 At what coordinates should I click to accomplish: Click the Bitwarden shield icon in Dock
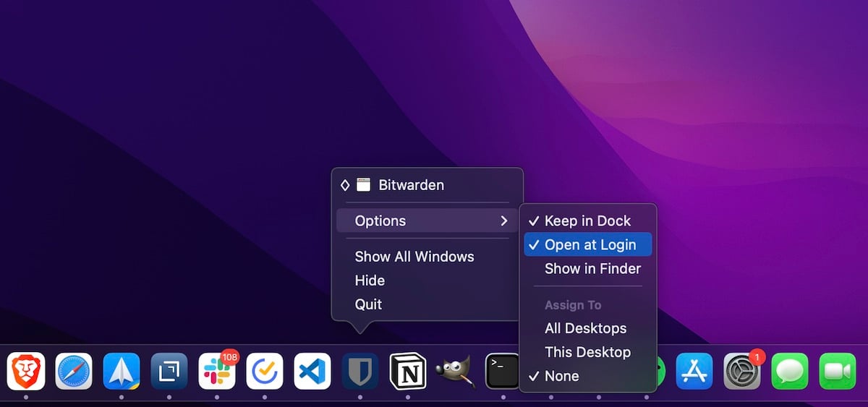point(360,372)
